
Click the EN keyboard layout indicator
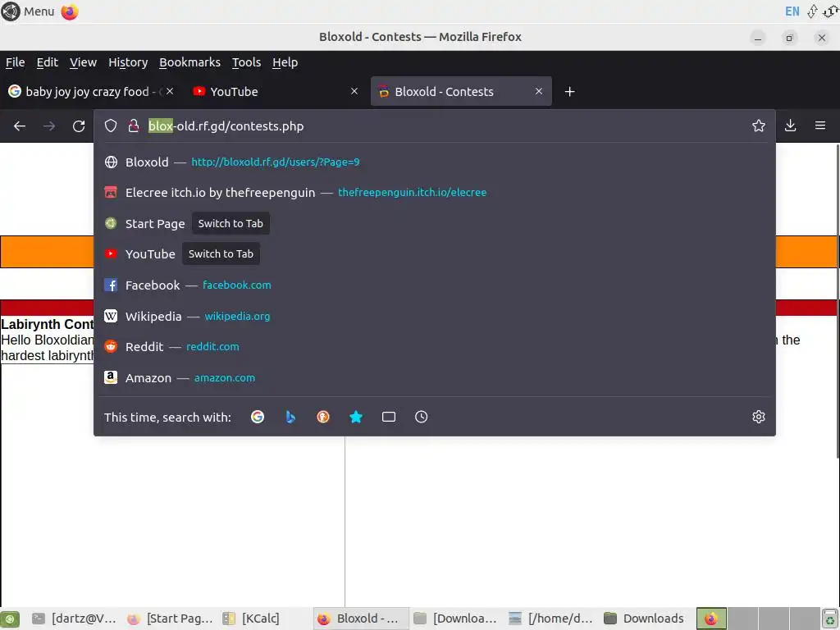pyautogui.click(x=792, y=11)
